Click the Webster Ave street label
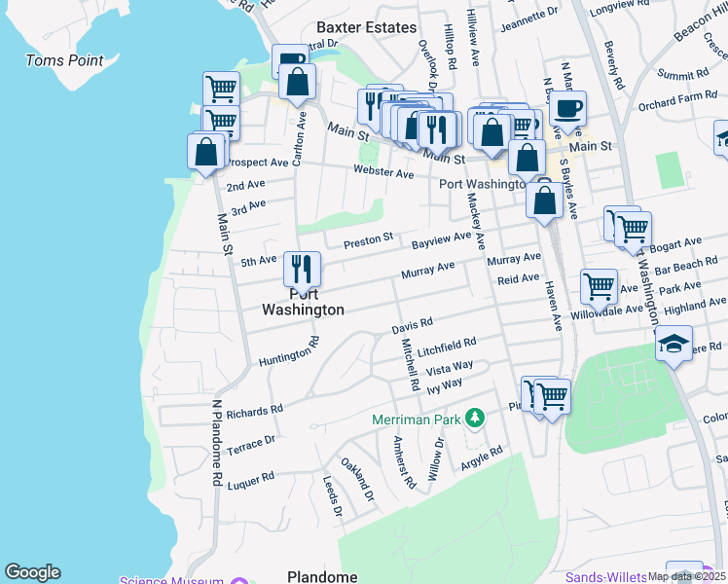728x584 pixels. [383, 171]
